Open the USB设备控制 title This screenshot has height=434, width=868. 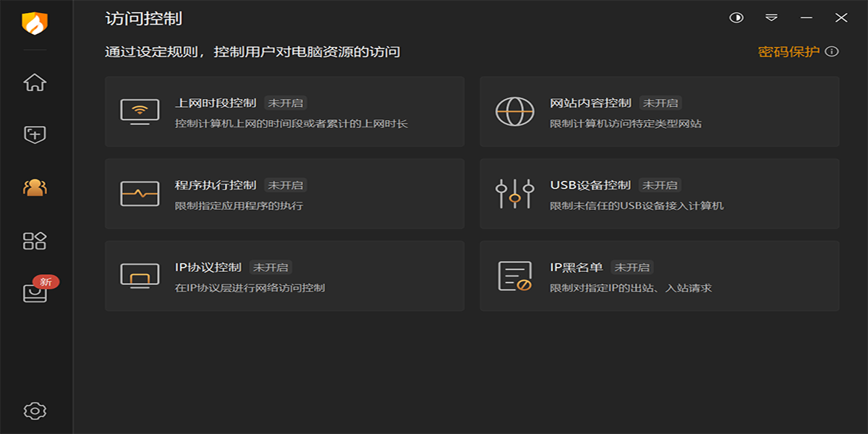tap(590, 184)
